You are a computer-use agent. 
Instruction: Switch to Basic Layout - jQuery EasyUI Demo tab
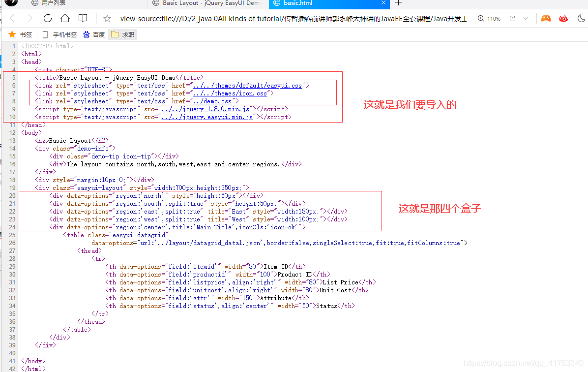coord(206,3)
